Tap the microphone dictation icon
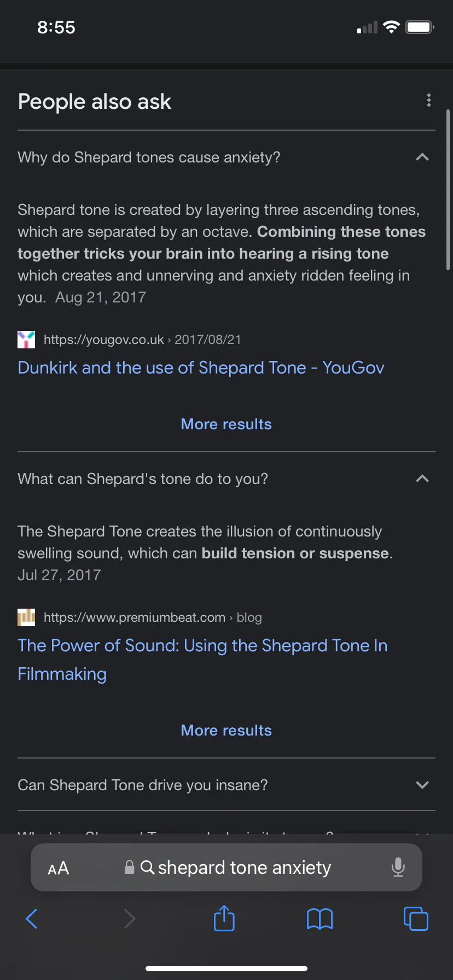The width and height of the screenshot is (453, 980). tap(398, 867)
